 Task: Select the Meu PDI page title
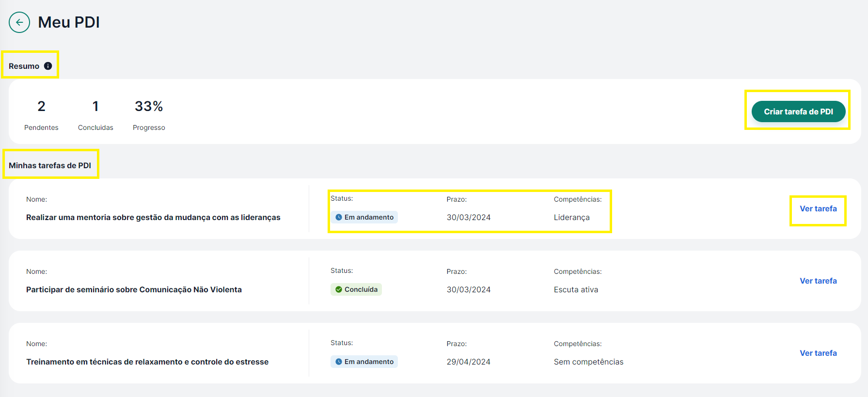[69, 22]
